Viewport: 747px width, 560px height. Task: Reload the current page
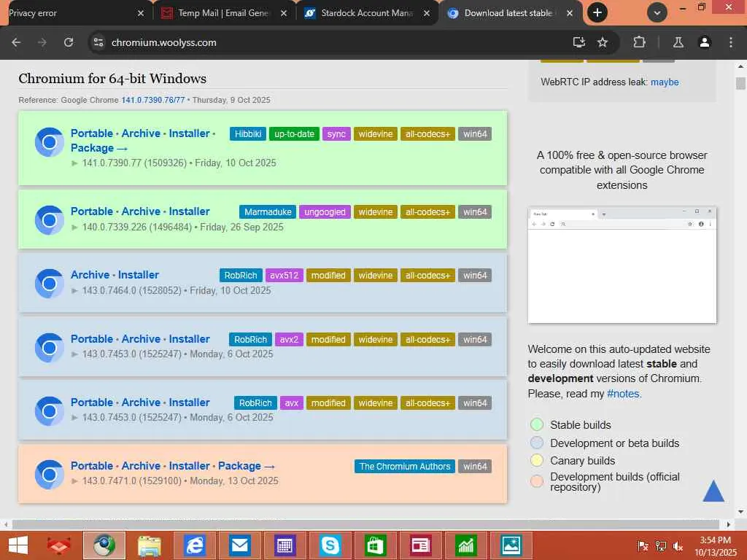[x=69, y=42]
